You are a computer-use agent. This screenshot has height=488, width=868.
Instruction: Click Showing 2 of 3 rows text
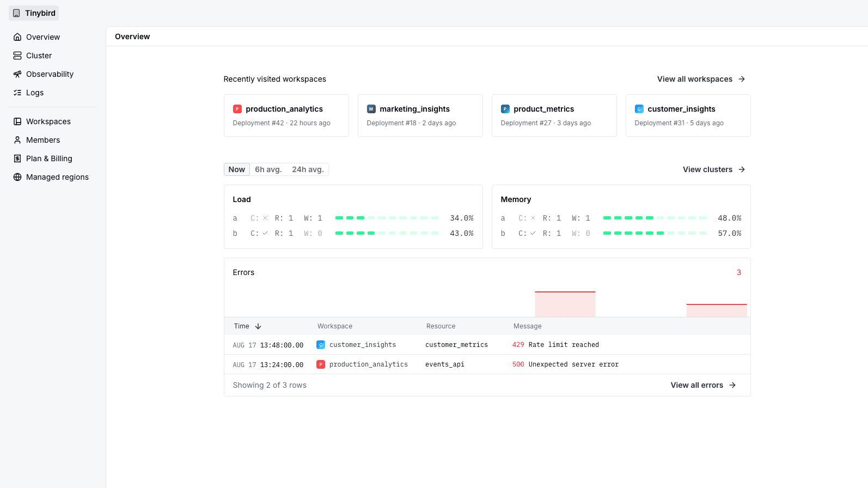point(270,385)
